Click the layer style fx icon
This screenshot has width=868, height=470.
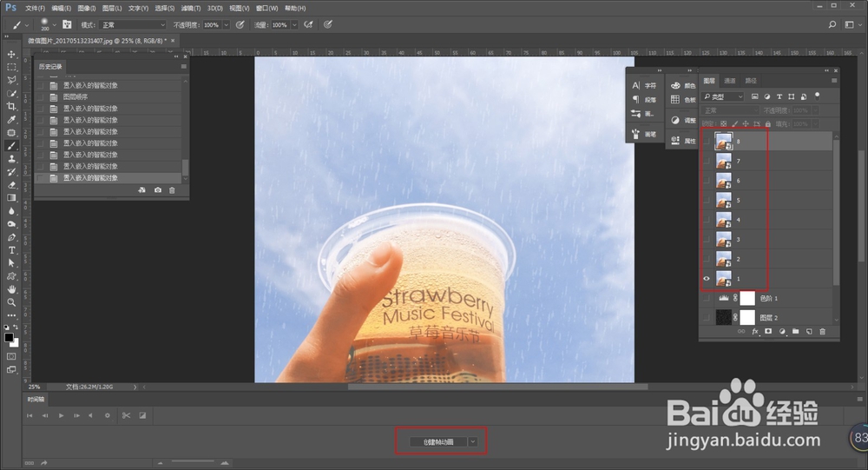pyautogui.click(x=755, y=332)
